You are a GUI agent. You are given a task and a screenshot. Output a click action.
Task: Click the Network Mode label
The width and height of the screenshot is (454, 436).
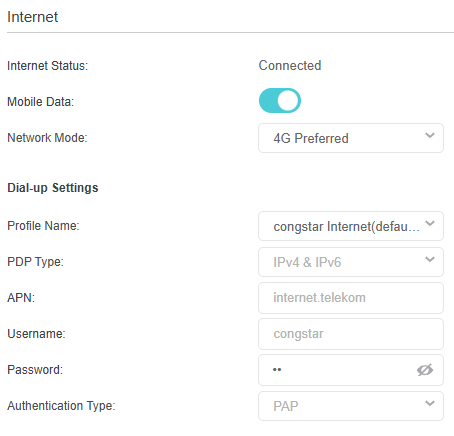point(47,138)
